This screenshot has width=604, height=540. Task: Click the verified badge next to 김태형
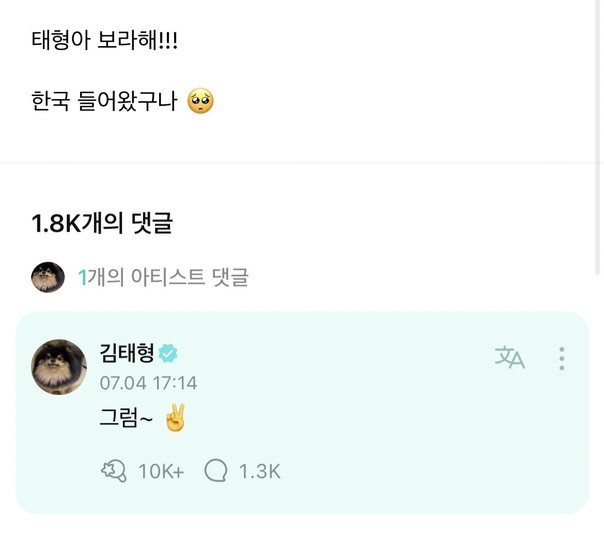169,353
